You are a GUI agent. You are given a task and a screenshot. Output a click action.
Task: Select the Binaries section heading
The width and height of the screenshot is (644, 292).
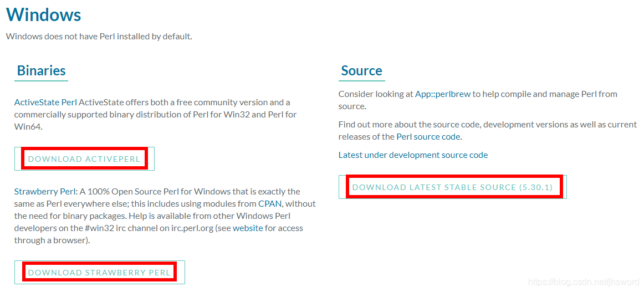[42, 71]
